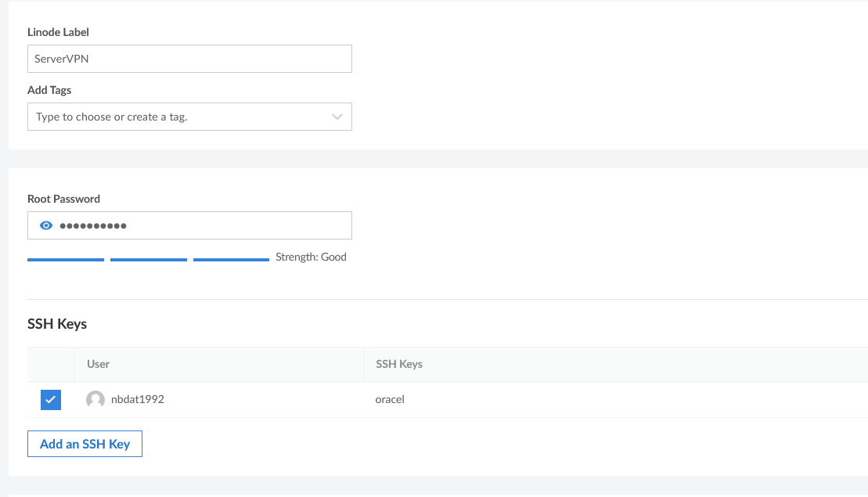Click the Add Tags field label
Viewport: 868px width, 497px height.
[49, 90]
